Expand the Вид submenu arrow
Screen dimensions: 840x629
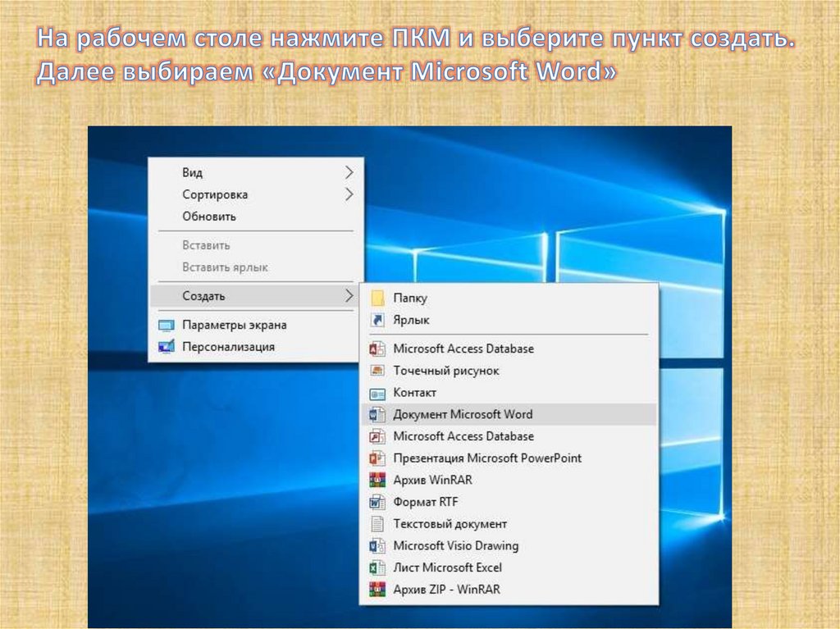[349, 172]
